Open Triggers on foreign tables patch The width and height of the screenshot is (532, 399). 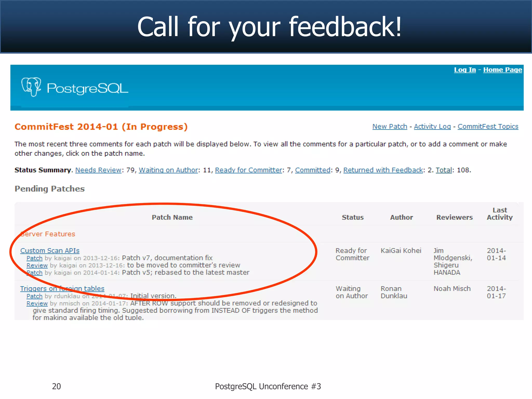(x=62, y=289)
